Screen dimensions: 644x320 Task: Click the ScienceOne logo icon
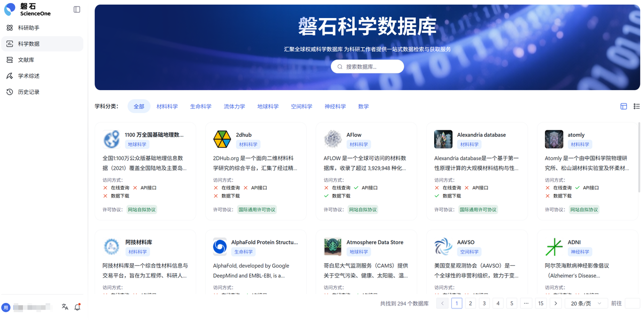click(10, 9)
